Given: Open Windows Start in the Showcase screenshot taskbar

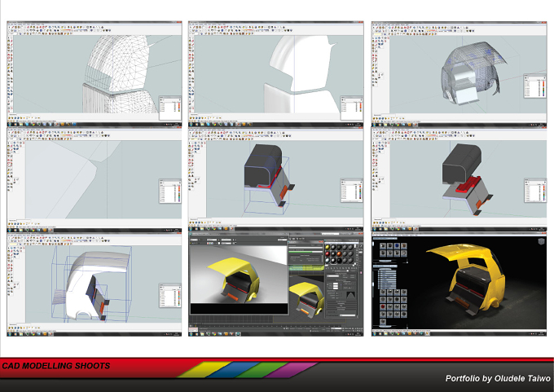Looking at the screenshot, I should click(374, 333).
